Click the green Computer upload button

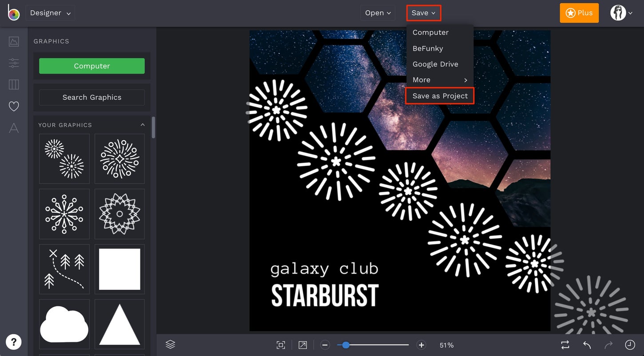pos(92,66)
